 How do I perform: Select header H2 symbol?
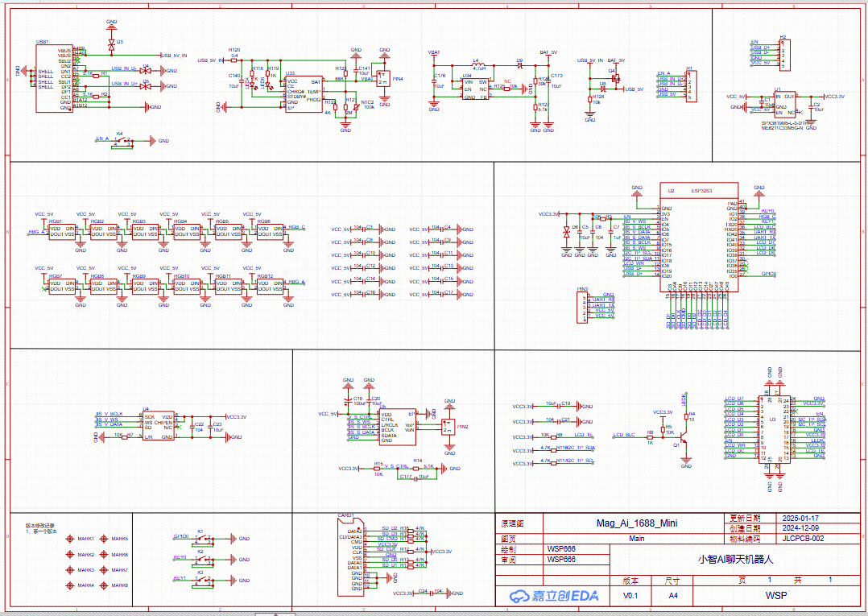784,55
